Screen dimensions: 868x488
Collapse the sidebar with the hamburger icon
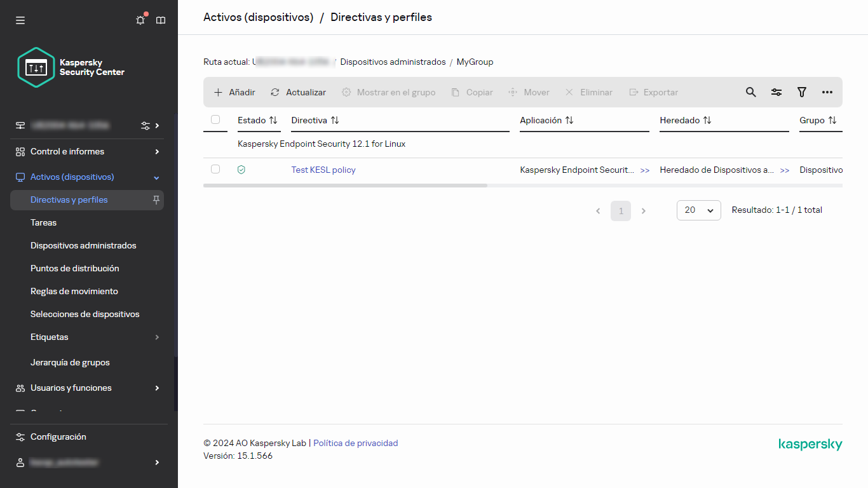20,20
